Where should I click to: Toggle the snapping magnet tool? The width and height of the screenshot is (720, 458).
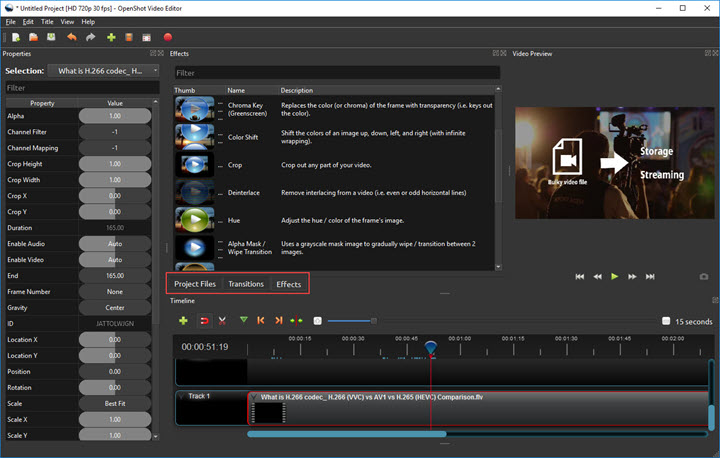coord(203,321)
